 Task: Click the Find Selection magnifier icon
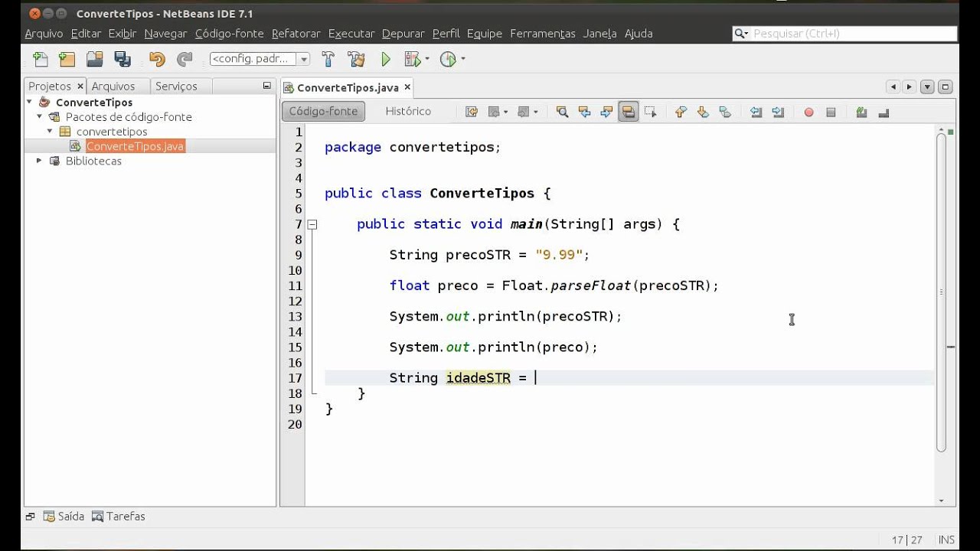(x=562, y=112)
